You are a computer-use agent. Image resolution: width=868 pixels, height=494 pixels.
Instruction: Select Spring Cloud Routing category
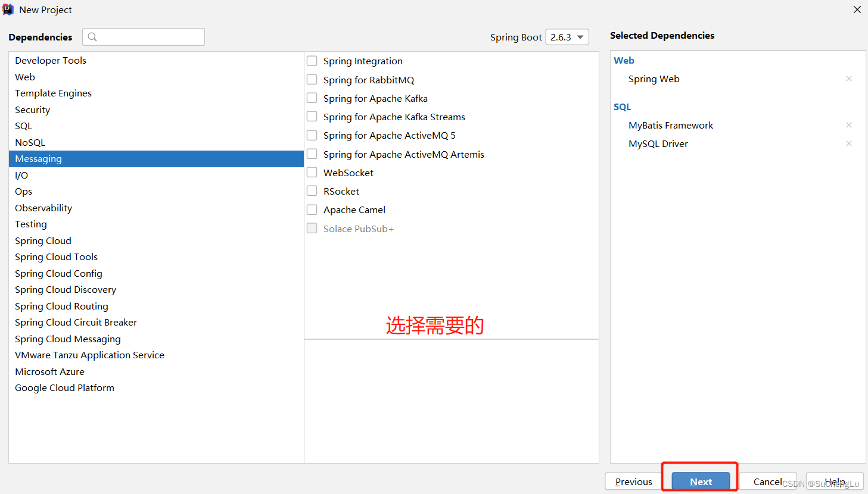(156, 306)
